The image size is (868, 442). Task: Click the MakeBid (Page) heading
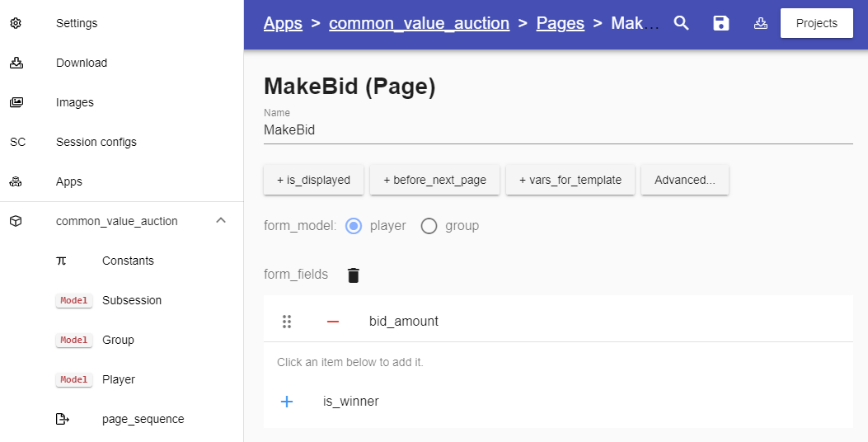coord(350,87)
